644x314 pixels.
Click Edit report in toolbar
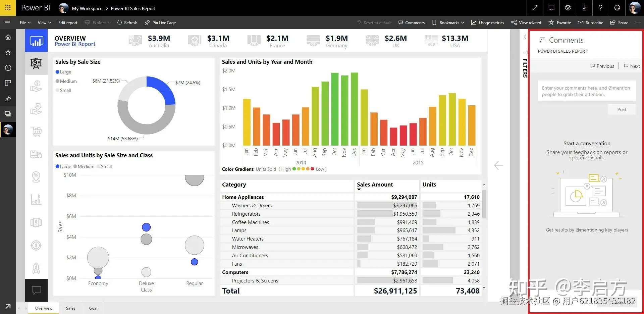click(68, 22)
